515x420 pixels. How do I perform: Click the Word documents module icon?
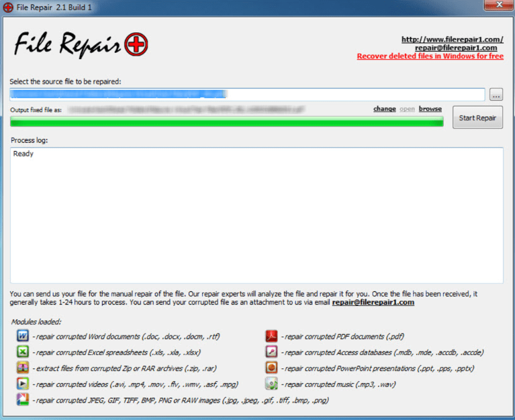pos(23,336)
